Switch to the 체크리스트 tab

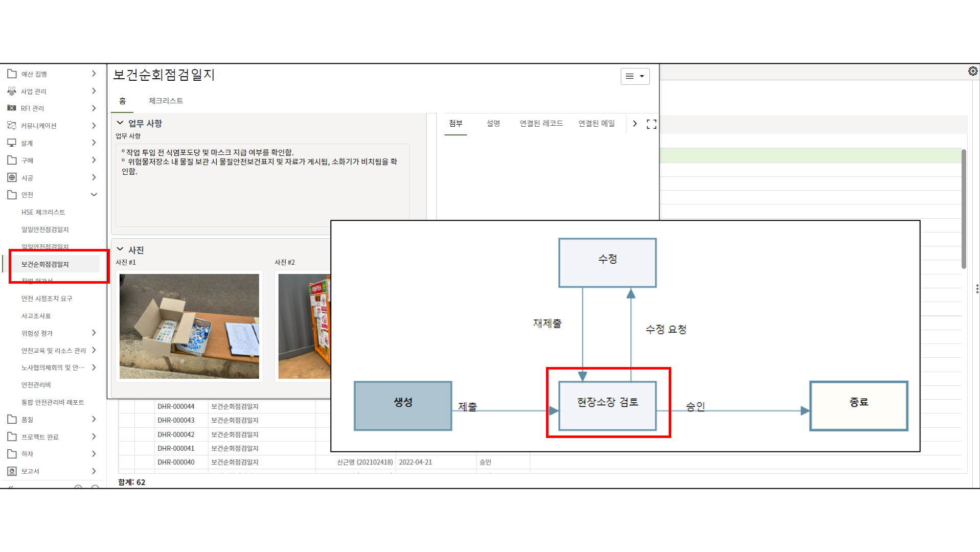[166, 101]
